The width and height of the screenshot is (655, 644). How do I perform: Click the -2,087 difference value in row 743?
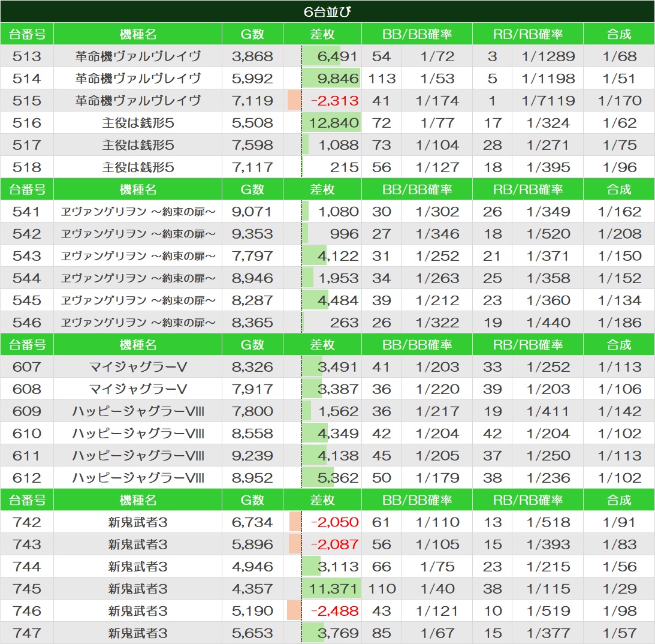tap(334, 544)
